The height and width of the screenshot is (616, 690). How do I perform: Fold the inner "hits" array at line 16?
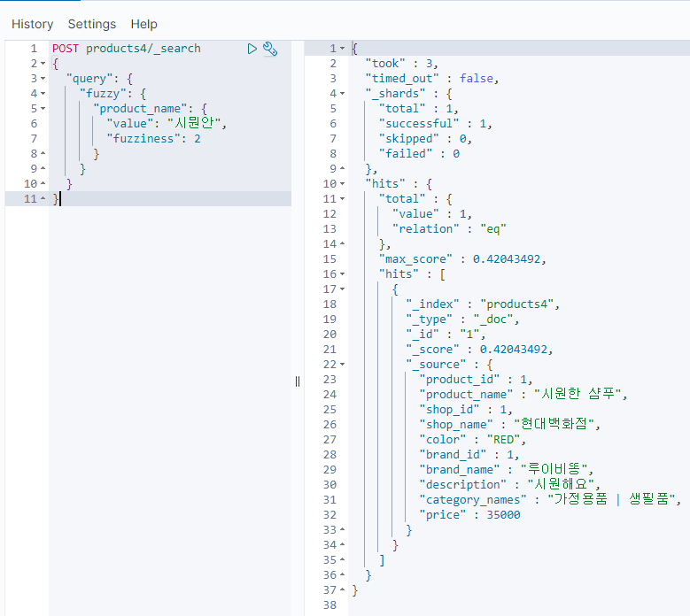coord(344,274)
